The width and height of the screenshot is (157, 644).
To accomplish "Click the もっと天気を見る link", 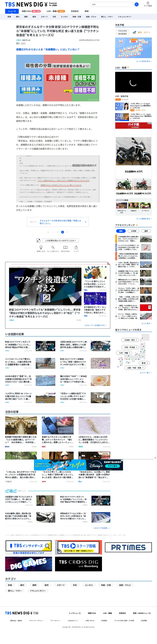I will point(144,61).
